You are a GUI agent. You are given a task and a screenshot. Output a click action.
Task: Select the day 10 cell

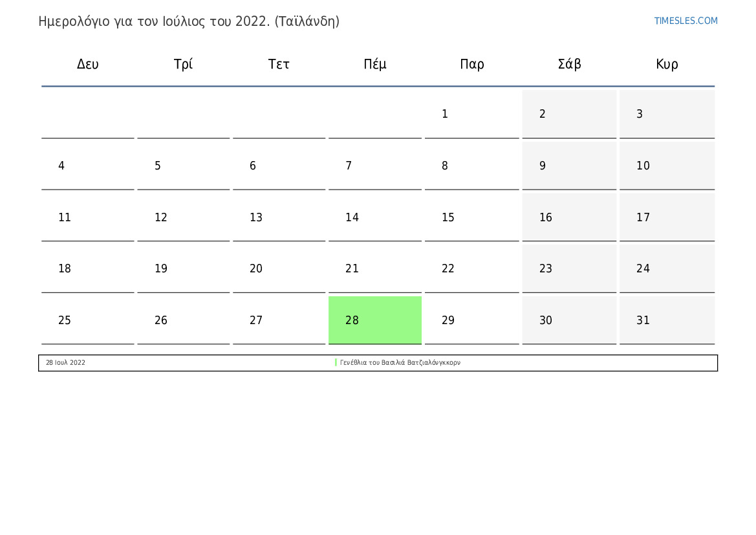[x=667, y=166]
